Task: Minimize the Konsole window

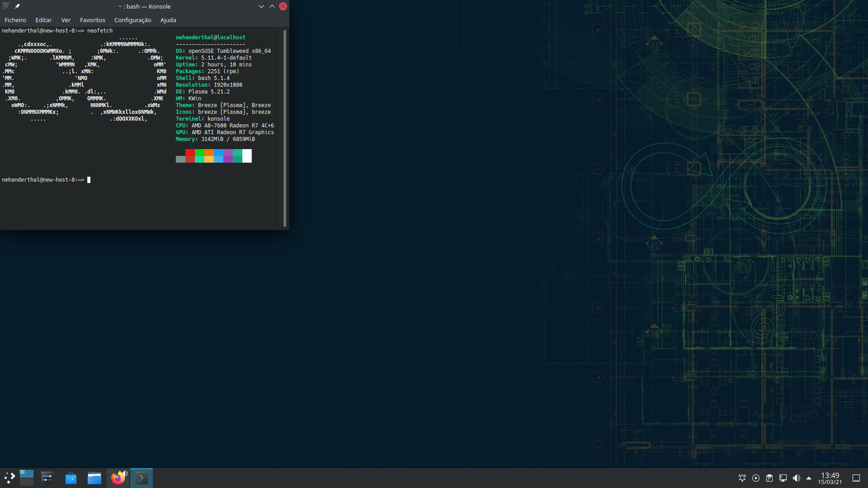Action: 262,6
